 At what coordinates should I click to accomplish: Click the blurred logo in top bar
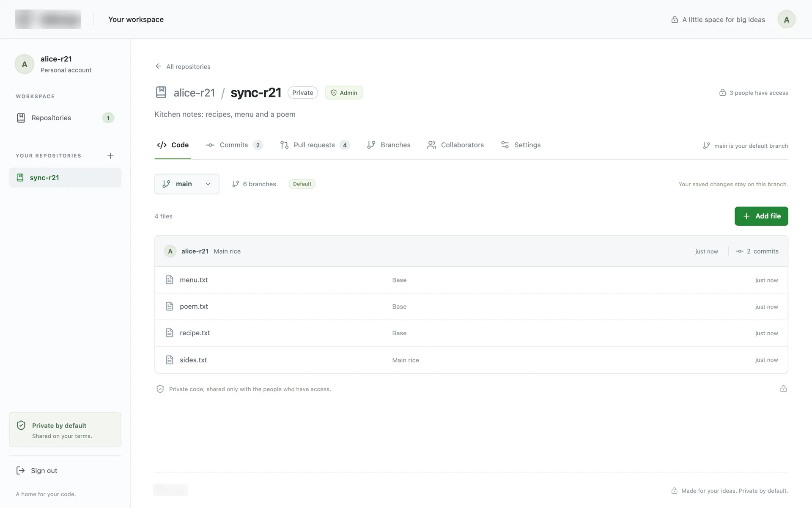[x=48, y=19]
